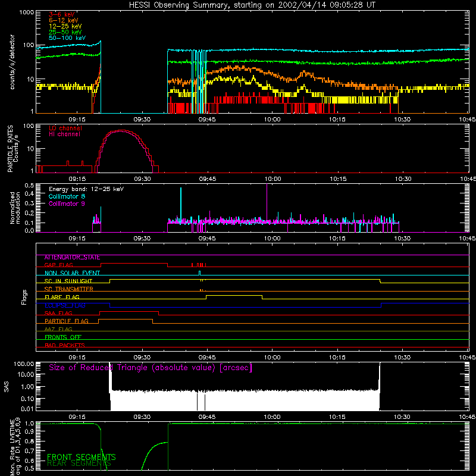Select the Collimator 9 legend entry
The width and height of the screenshot is (476, 476).
67,203
